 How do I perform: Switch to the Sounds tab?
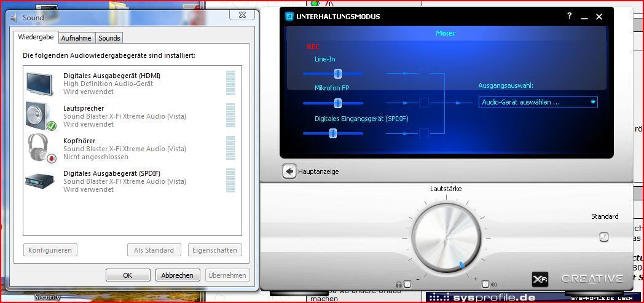point(109,38)
